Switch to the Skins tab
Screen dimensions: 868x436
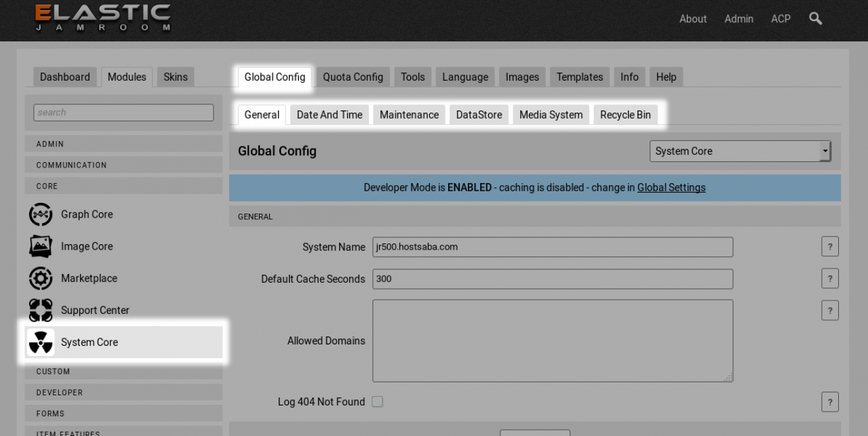coord(175,77)
